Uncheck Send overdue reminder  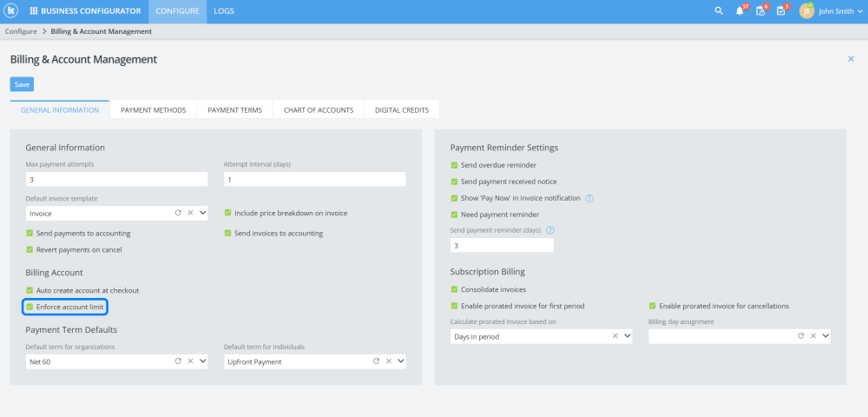coord(454,165)
